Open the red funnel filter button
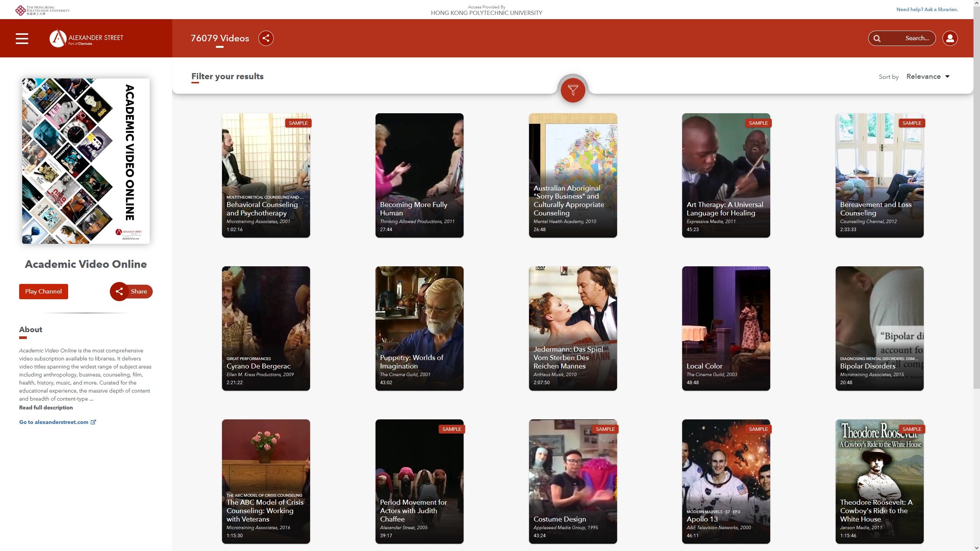This screenshot has height=551, width=980. (x=573, y=90)
